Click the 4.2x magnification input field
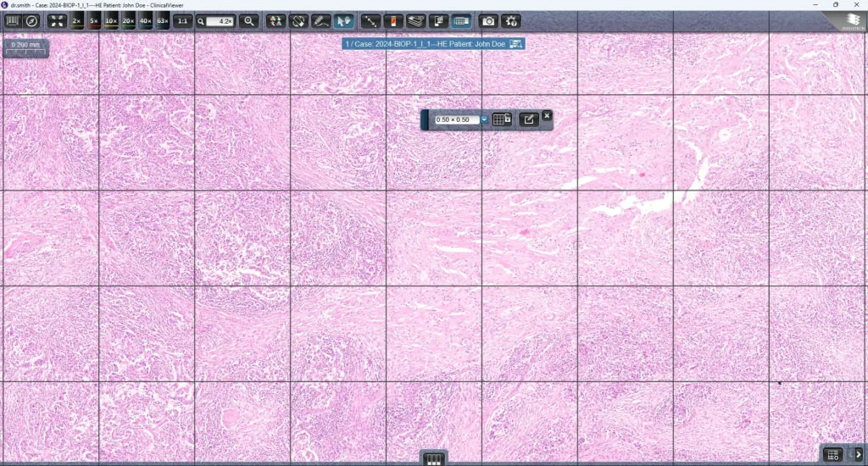This screenshot has width=868, height=466. click(220, 21)
